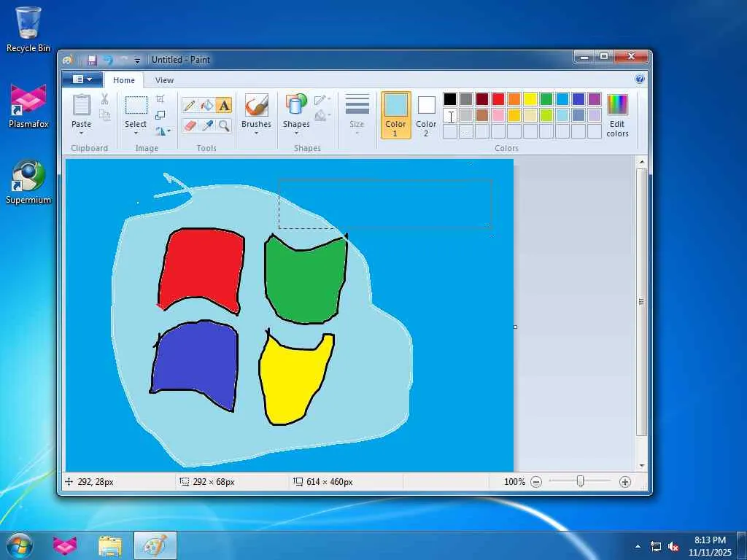Screen dimensions: 747x560
Task: Click the Crop icon
Action: (160, 99)
